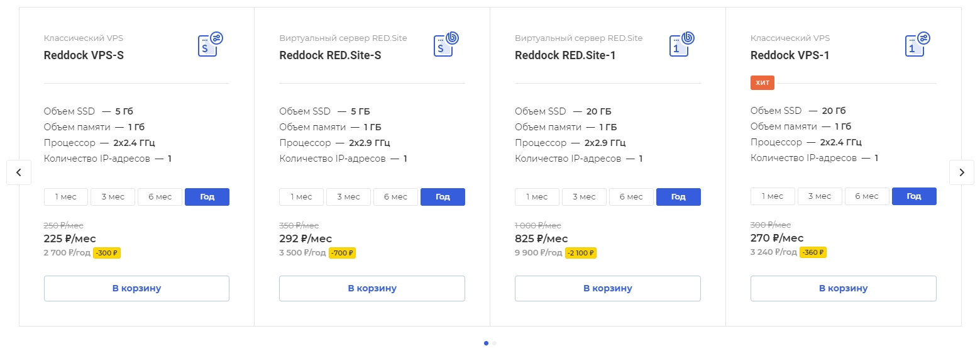This screenshot has width=980, height=353.
Task: Select 1 мес period for Reddock VPS-S
Action: coord(66,197)
